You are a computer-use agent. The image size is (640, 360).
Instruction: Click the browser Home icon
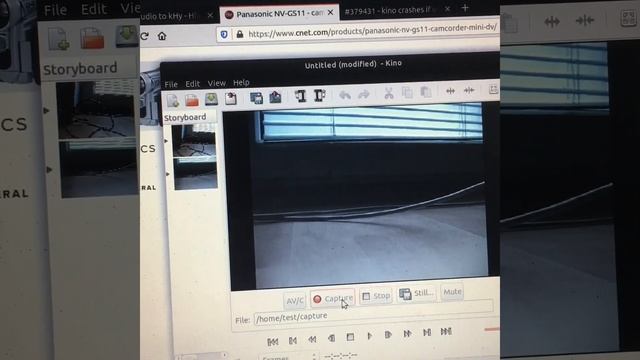(x=162, y=36)
